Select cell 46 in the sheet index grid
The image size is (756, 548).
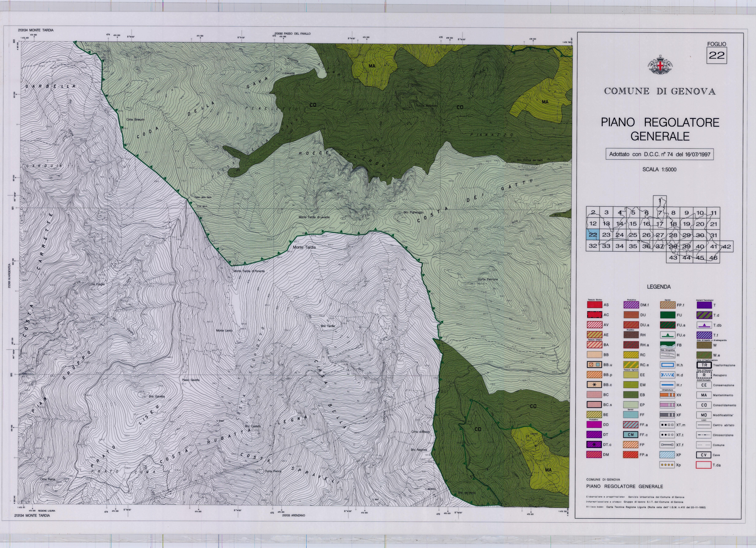(713, 258)
